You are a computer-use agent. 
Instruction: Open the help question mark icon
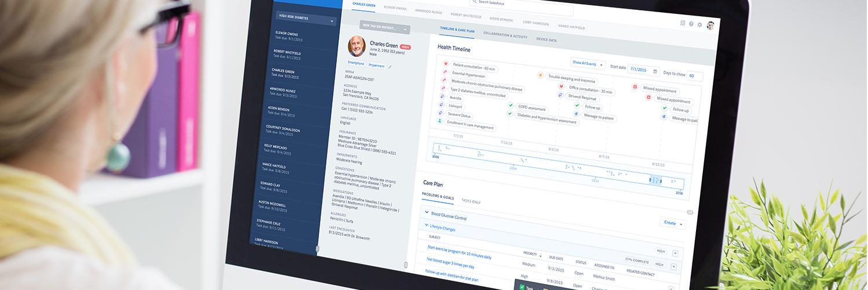coord(691,24)
